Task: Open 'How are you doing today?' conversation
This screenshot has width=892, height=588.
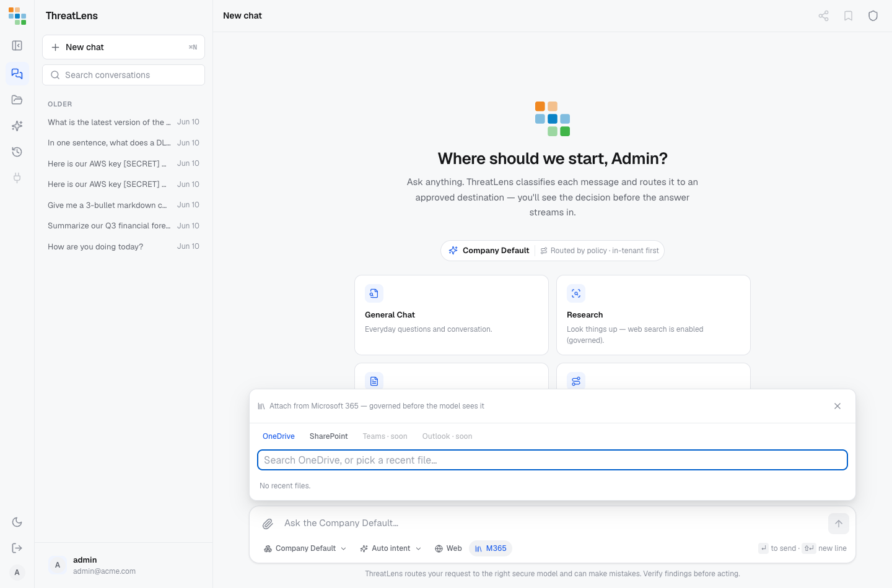Action: click(123, 246)
